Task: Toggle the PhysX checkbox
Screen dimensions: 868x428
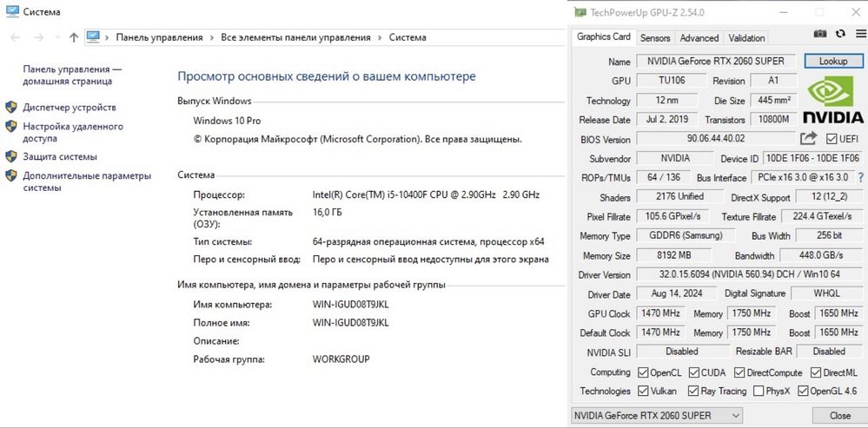Action: pos(759,391)
